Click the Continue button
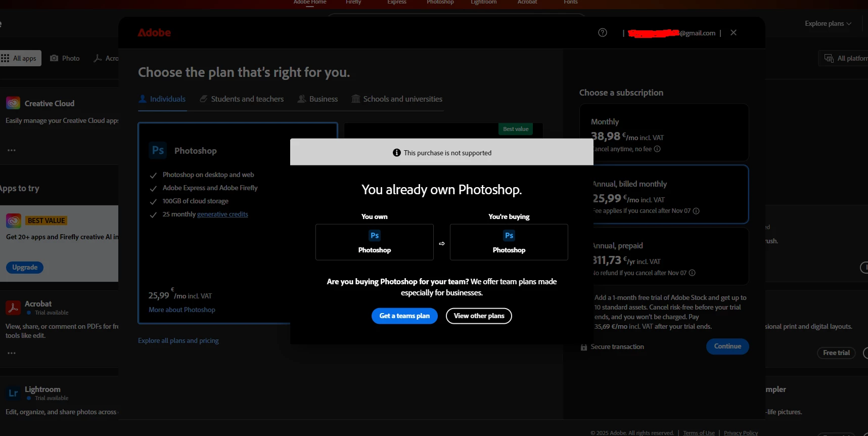This screenshot has height=436, width=868. coord(727,346)
